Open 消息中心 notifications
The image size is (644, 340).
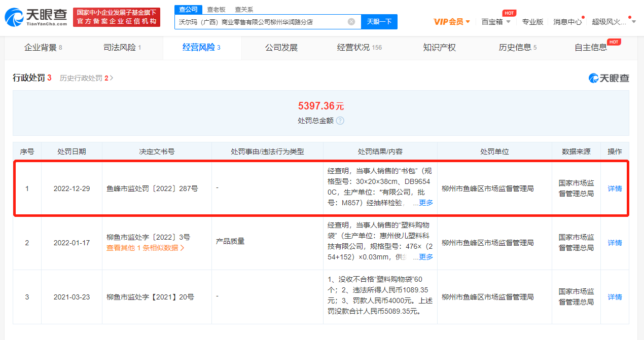(567, 22)
